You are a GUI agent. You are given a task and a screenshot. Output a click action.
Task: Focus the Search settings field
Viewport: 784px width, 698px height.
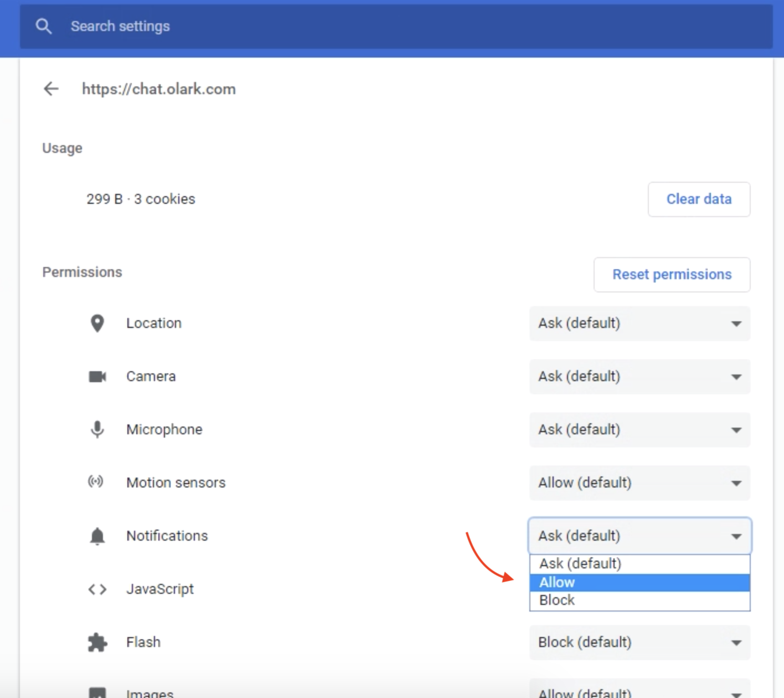click(x=388, y=26)
